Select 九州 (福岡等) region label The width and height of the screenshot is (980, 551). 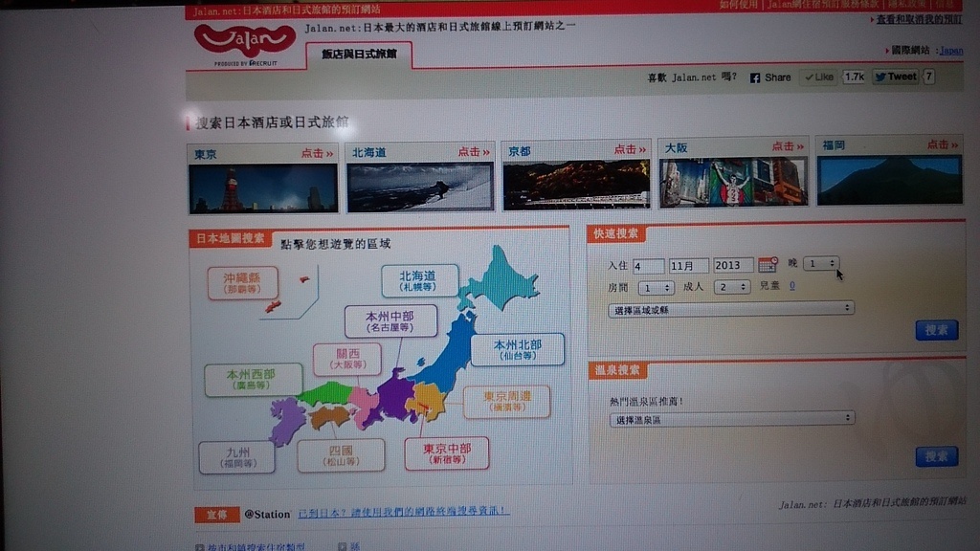click(237, 457)
